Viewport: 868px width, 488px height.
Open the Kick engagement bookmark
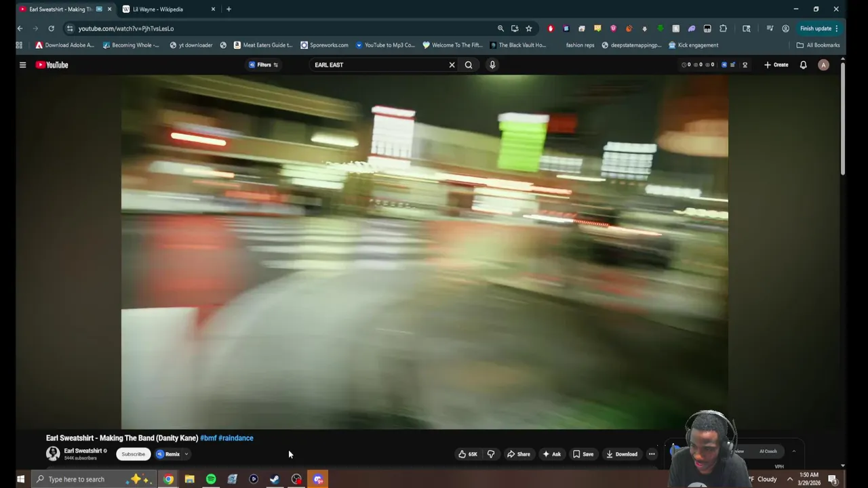tap(693, 45)
